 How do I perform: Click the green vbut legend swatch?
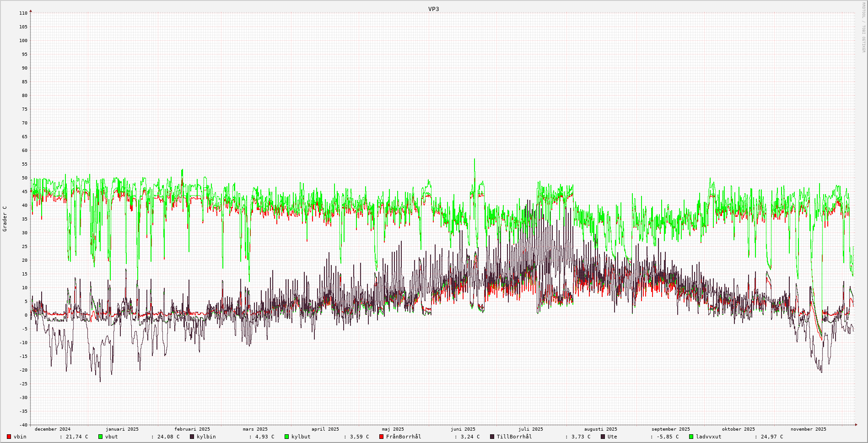(100, 437)
